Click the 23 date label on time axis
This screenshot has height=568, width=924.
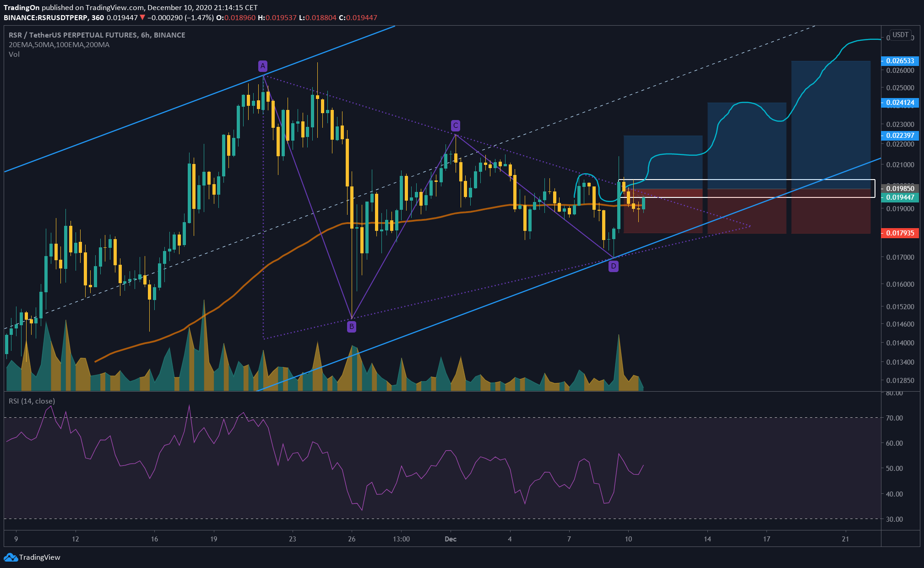(x=293, y=539)
